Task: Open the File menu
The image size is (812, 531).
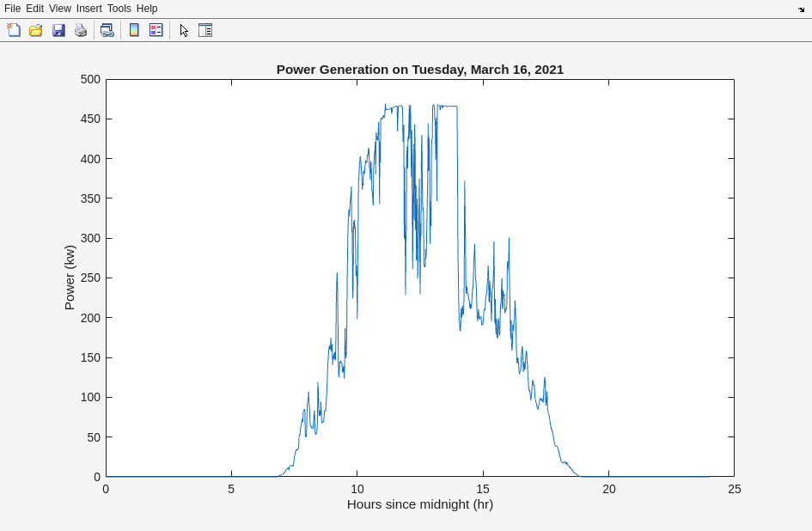Action: tap(12, 9)
